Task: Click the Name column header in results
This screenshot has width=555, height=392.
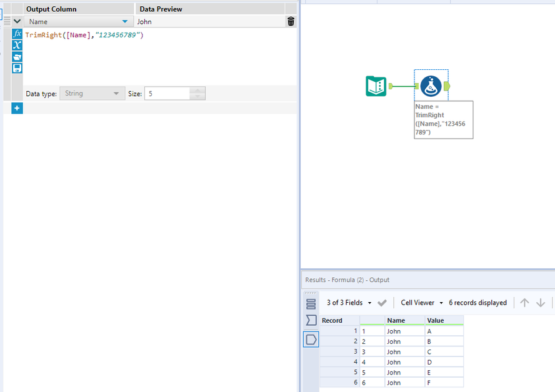Action: (x=404, y=320)
